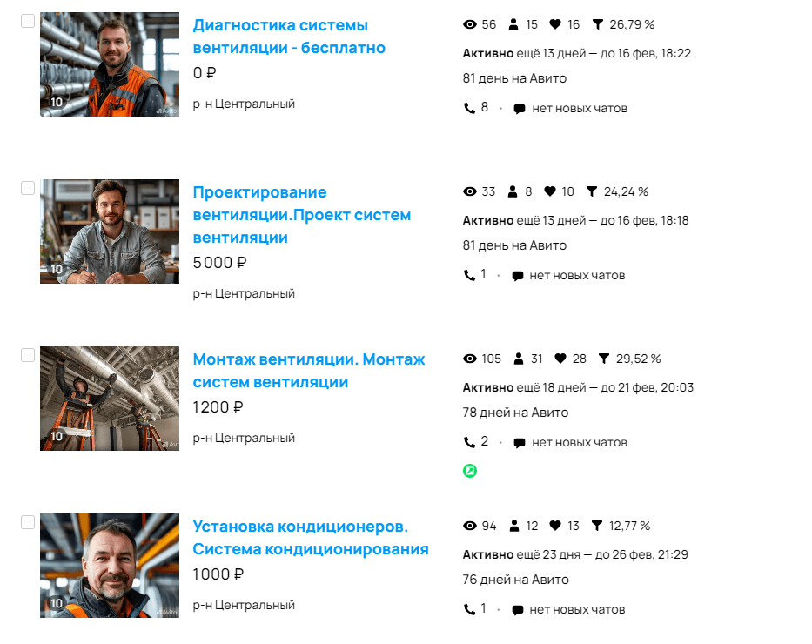Check the Монтаж вентиляции listing checkbox
Viewport: 812px width, 644px height.
click(28, 355)
